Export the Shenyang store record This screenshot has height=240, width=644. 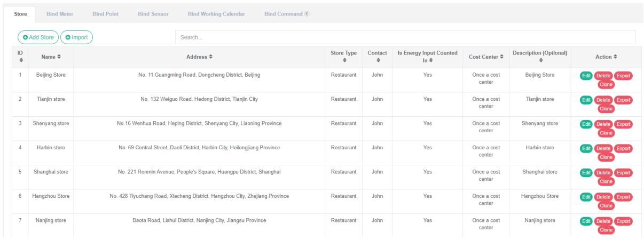623,124
